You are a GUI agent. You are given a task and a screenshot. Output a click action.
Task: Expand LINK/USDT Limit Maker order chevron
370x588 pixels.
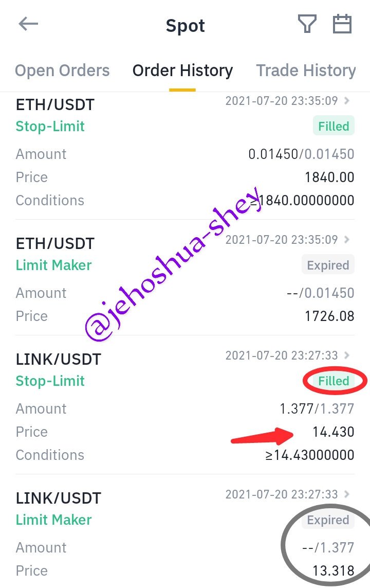(347, 494)
